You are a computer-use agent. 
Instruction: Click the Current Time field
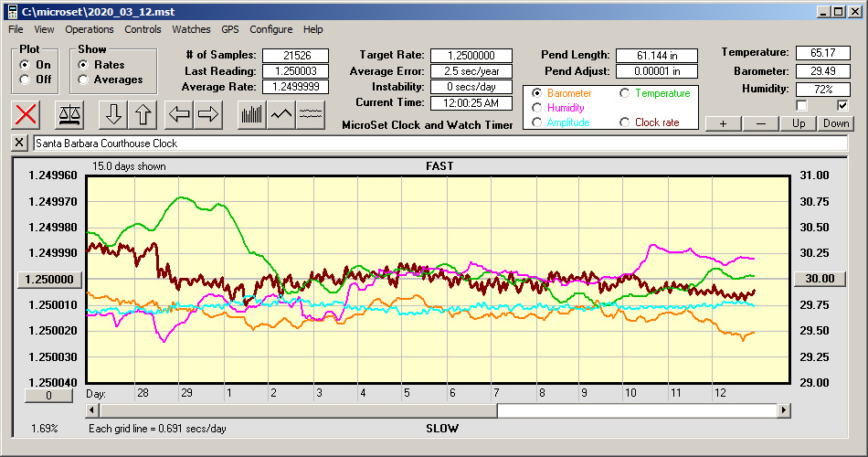point(471,102)
